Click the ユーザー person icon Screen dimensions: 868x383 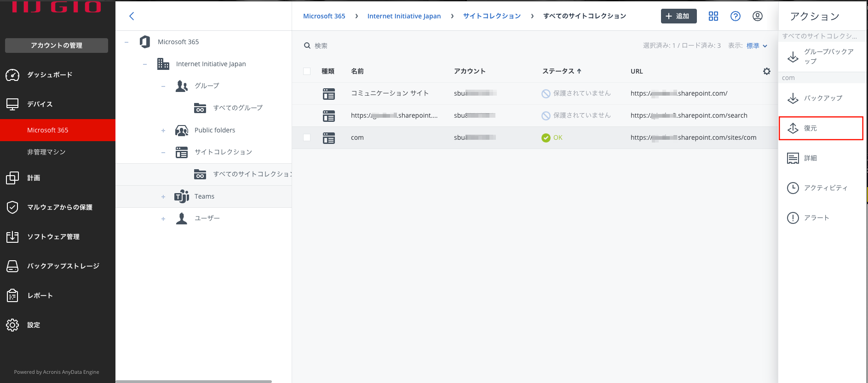click(182, 218)
